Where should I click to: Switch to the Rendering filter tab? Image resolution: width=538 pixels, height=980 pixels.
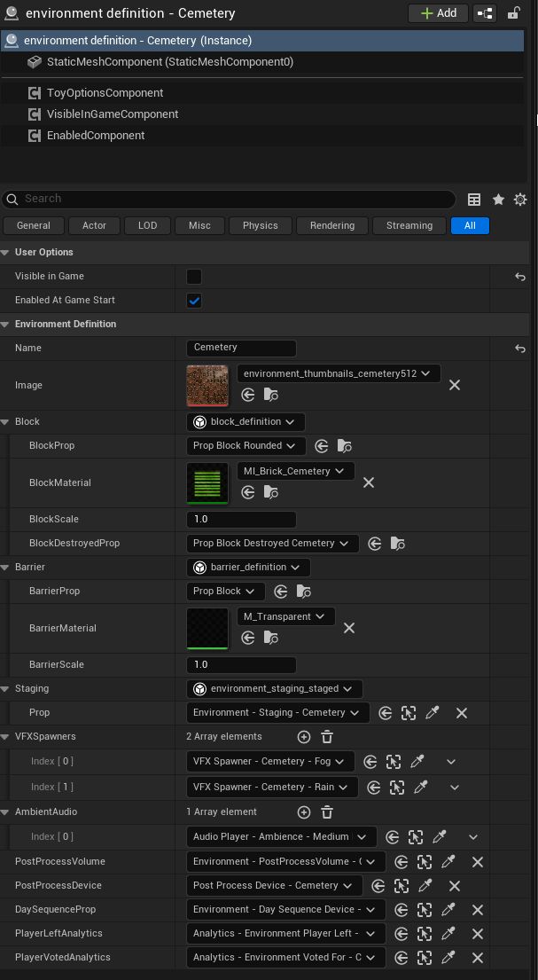tap(331, 225)
